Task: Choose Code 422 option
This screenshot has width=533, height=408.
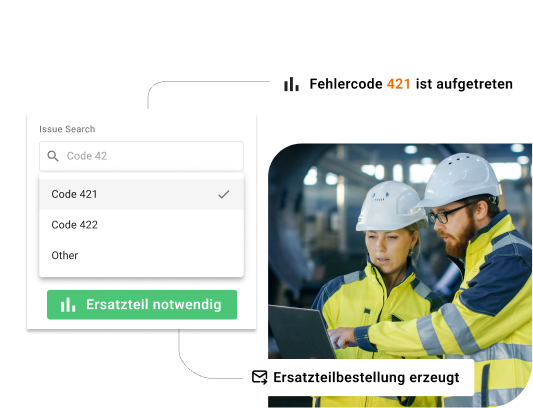Action: pyautogui.click(x=141, y=225)
